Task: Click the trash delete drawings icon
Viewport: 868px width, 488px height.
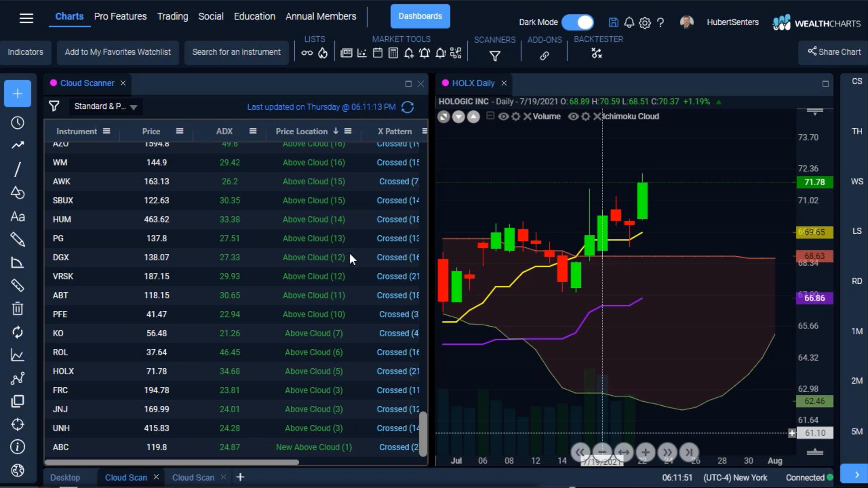Action: [x=18, y=309]
